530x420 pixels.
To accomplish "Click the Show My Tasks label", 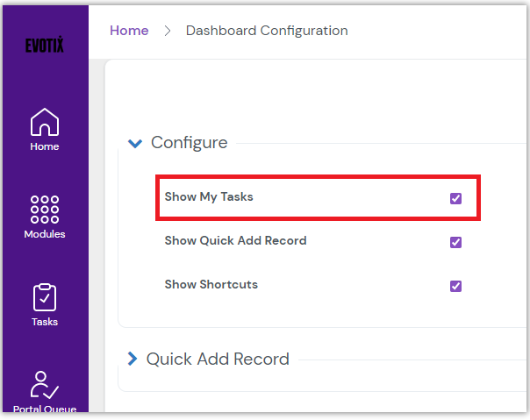I will [x=209, y=197].
